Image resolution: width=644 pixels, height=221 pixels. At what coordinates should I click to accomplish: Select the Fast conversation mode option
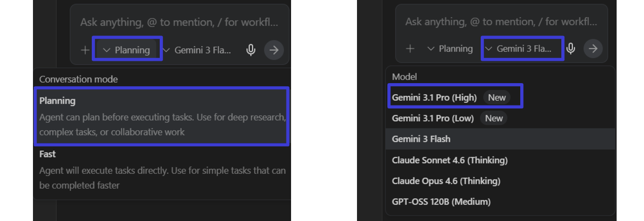coord(161,169)
